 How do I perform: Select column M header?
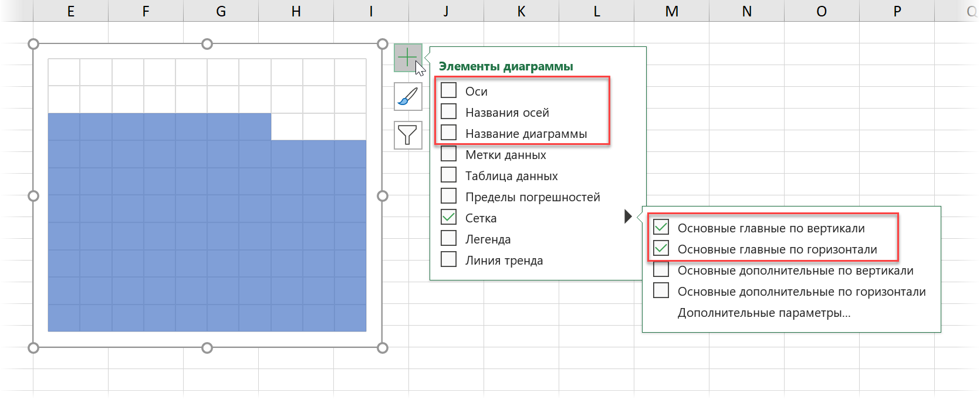tap(671, 11)
